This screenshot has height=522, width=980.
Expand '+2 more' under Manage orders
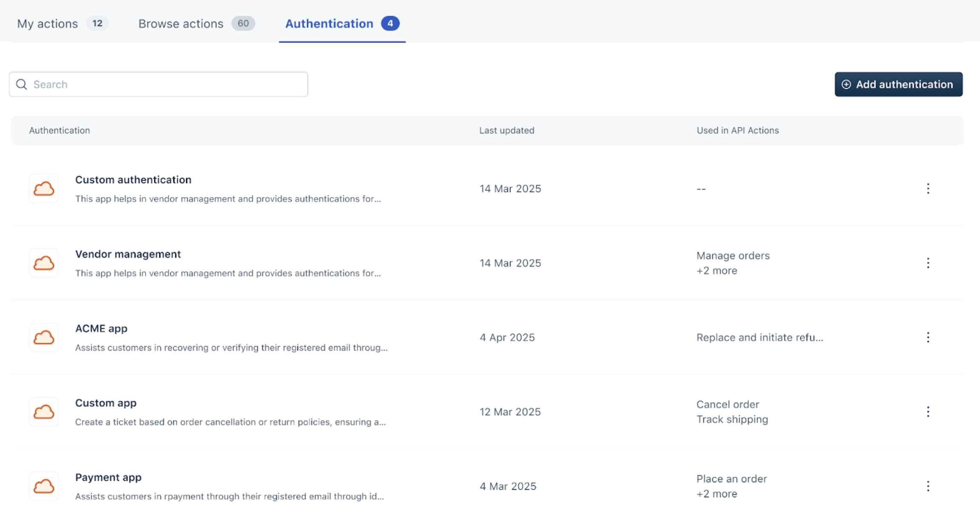coord(716,271)
